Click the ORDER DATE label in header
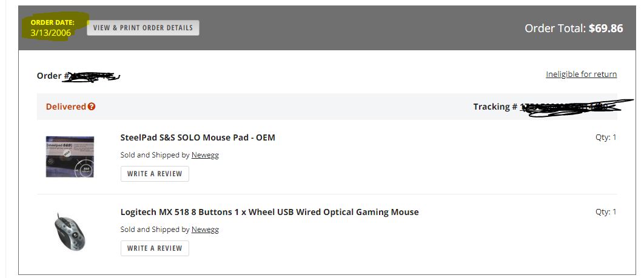This screenshot has width=644, height=278. point(52,22)
